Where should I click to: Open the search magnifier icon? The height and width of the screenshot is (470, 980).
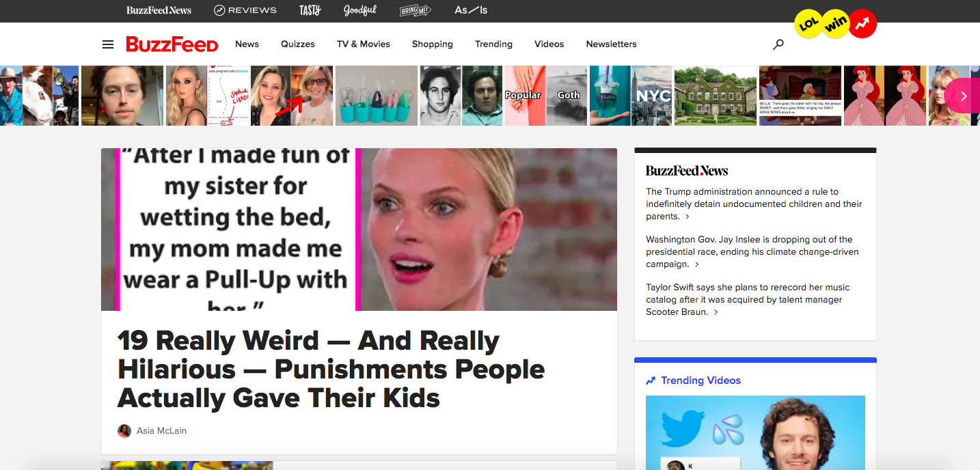click(778, 44)
